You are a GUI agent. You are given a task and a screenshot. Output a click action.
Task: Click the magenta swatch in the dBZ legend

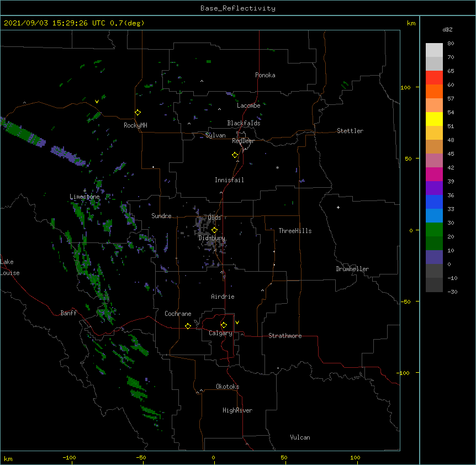(x=434, y=174)
